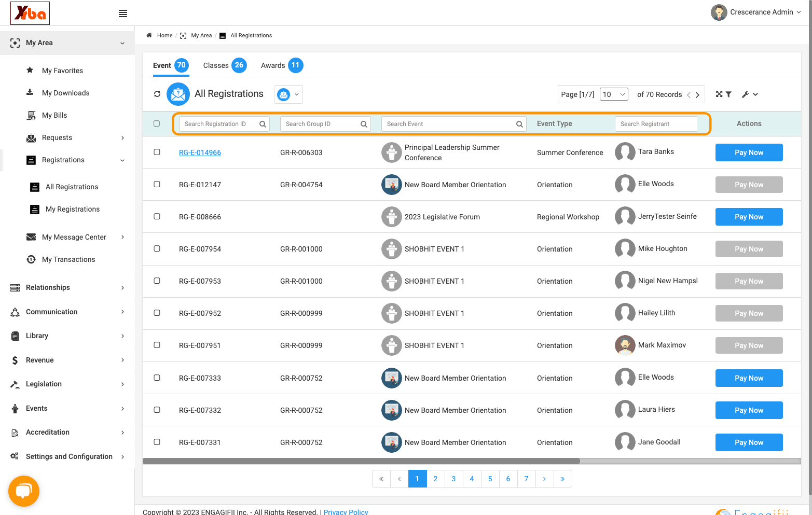Click Pay Now for Laura Hiers
The width and height of the screenshot is (812, 515).
click(749, 410)
